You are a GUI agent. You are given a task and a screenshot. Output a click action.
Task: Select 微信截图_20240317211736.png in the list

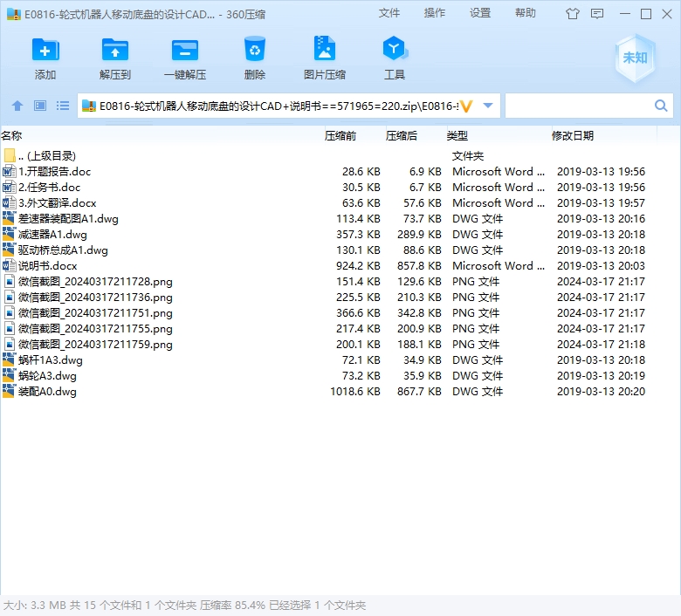tap(95, 297)
